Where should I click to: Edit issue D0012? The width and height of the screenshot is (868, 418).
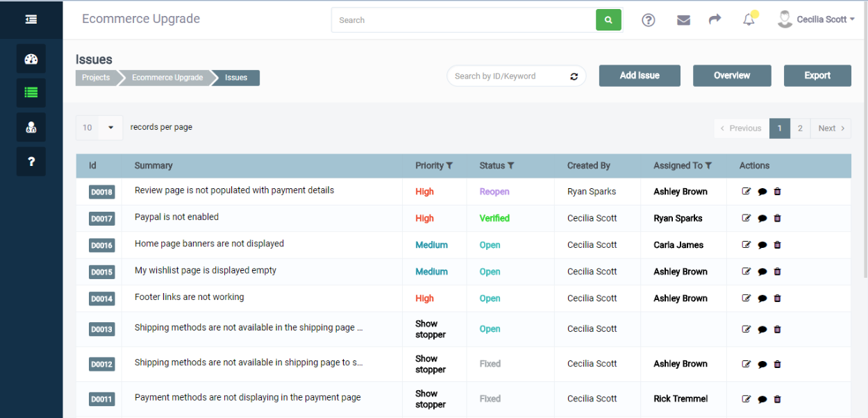pos(746,364)
